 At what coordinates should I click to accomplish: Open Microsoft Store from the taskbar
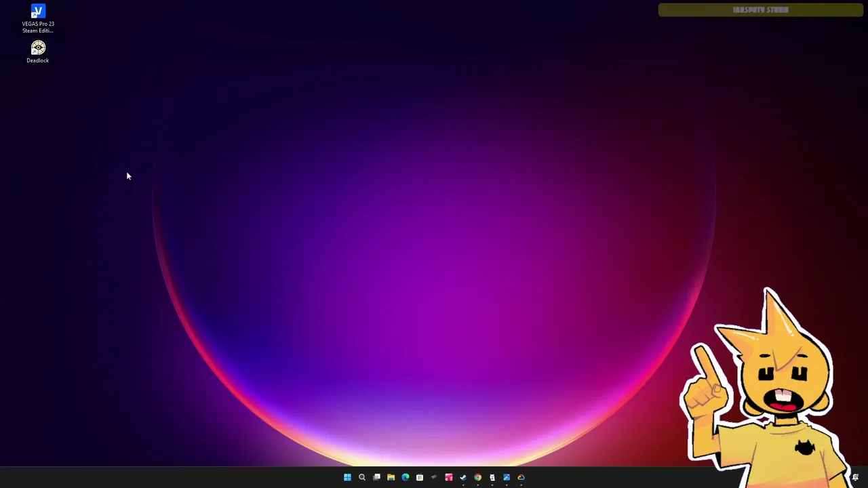(420, 477)
